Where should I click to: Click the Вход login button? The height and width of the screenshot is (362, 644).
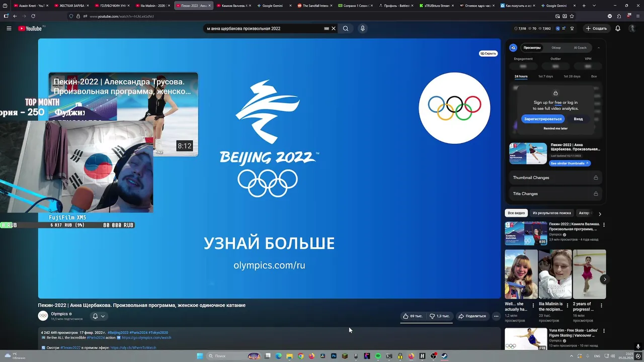point(579,119)
